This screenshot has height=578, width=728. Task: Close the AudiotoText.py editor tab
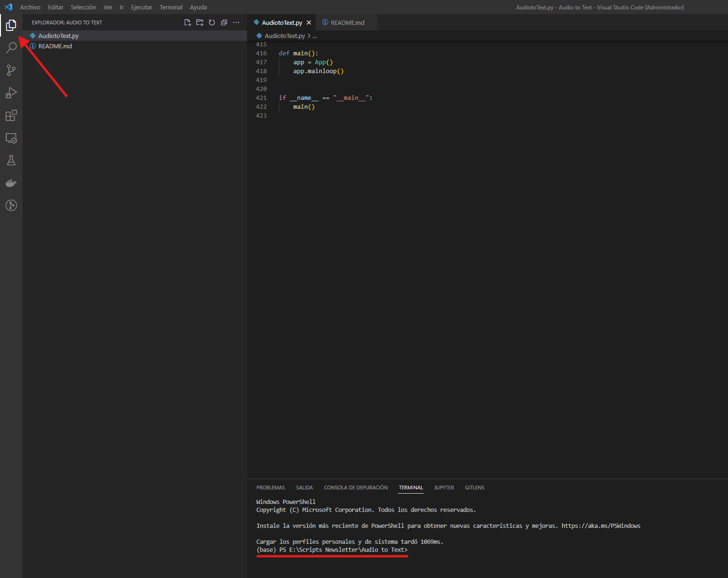point(309,23)
